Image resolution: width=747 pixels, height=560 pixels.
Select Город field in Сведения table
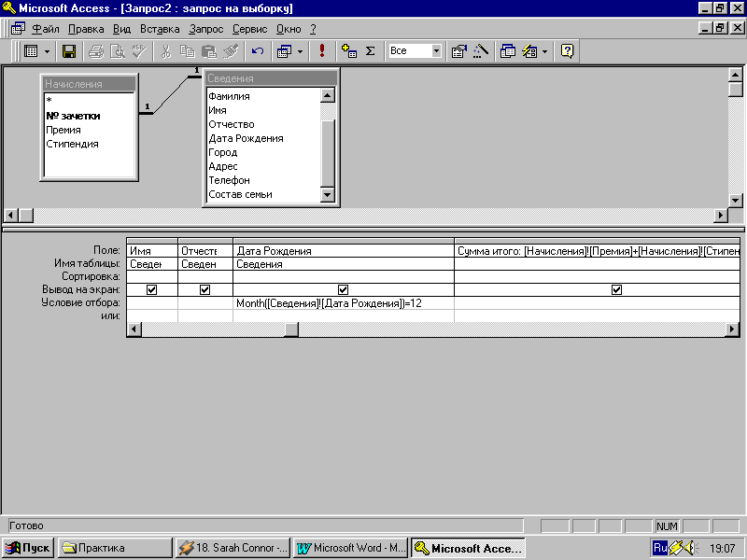click(223, 152)
